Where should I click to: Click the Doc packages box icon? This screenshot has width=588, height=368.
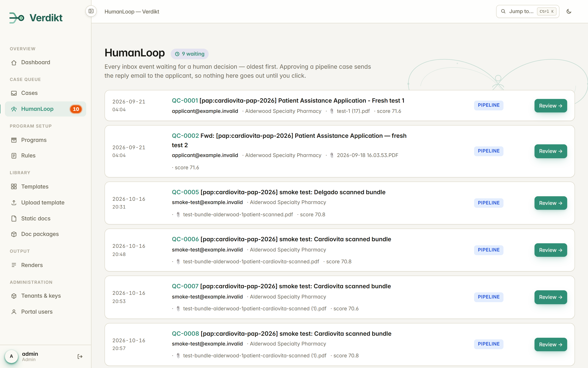coord(14,234)
